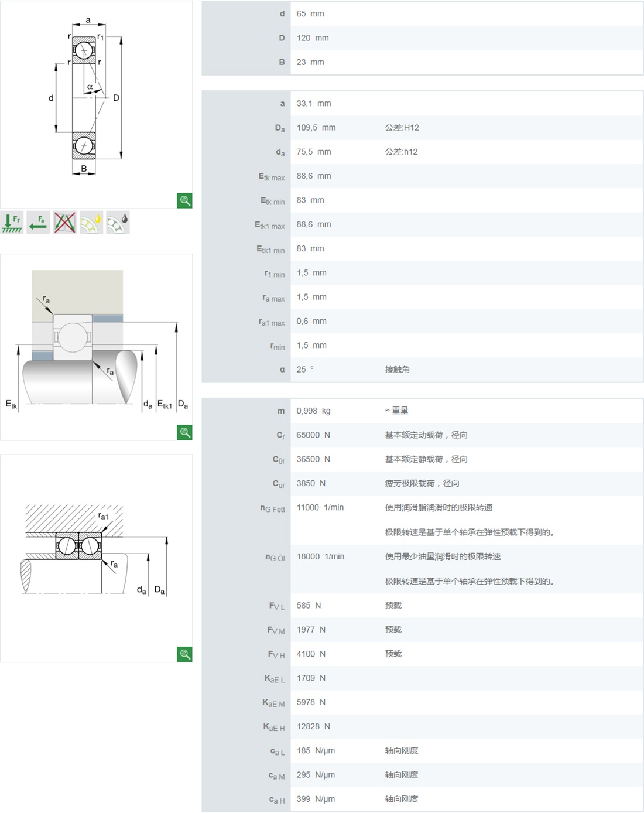This screenshot has height=813, width=644.
Task: Click the Fr radial load icon
Action: 12,223
